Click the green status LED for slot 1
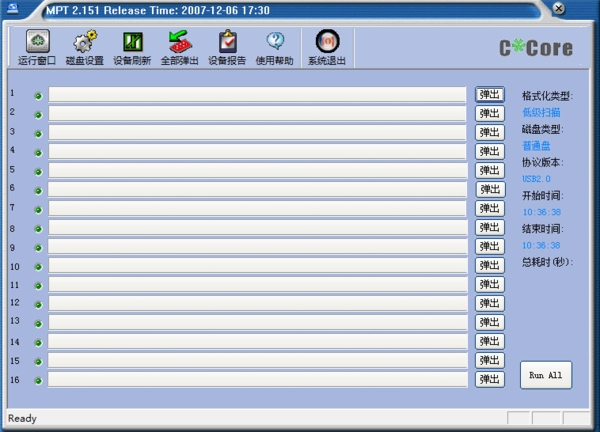 tap(38, 96)
